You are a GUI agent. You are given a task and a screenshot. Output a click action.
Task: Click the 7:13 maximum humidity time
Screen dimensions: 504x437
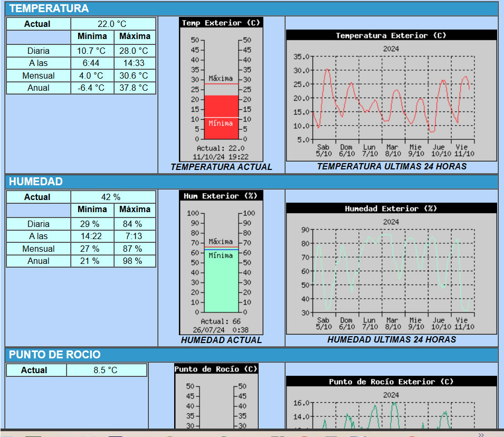point(134,236)
